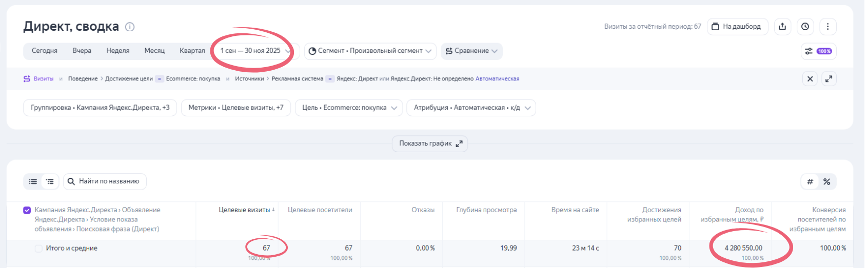Open the sampling accuracy 100% settings
The image size is (868, 268).
click(x=819, y=51)
